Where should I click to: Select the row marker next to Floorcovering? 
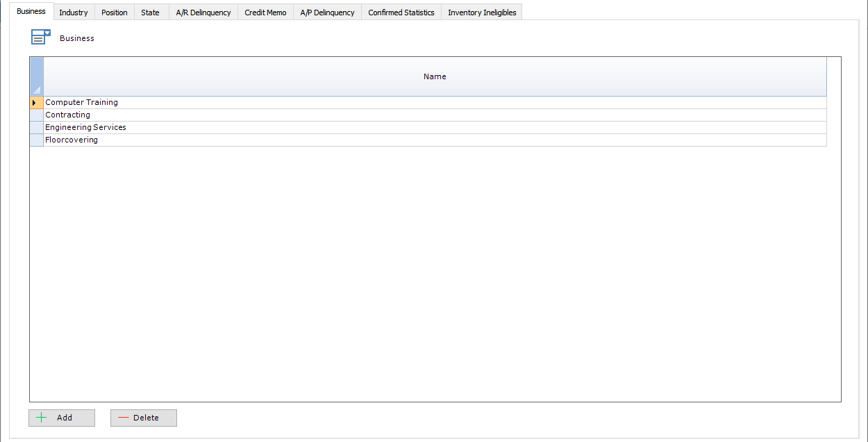[x=35, y=140]
